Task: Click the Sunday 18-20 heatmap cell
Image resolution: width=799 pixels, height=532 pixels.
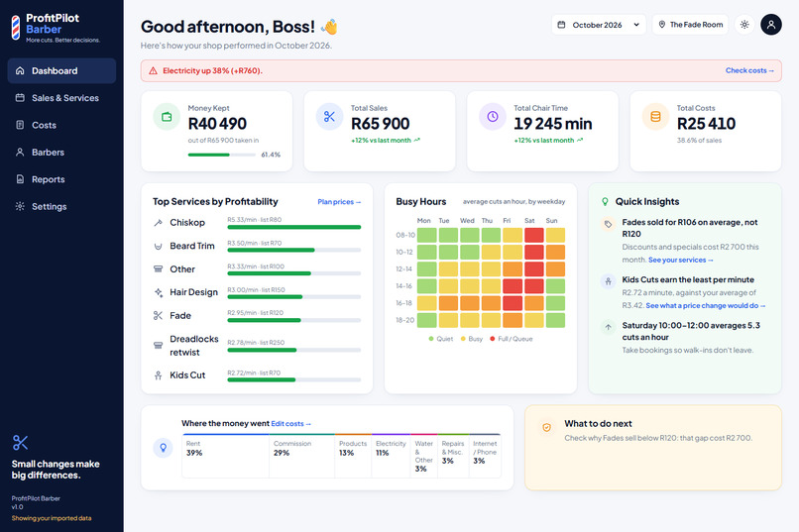Action: pos(555,320)
